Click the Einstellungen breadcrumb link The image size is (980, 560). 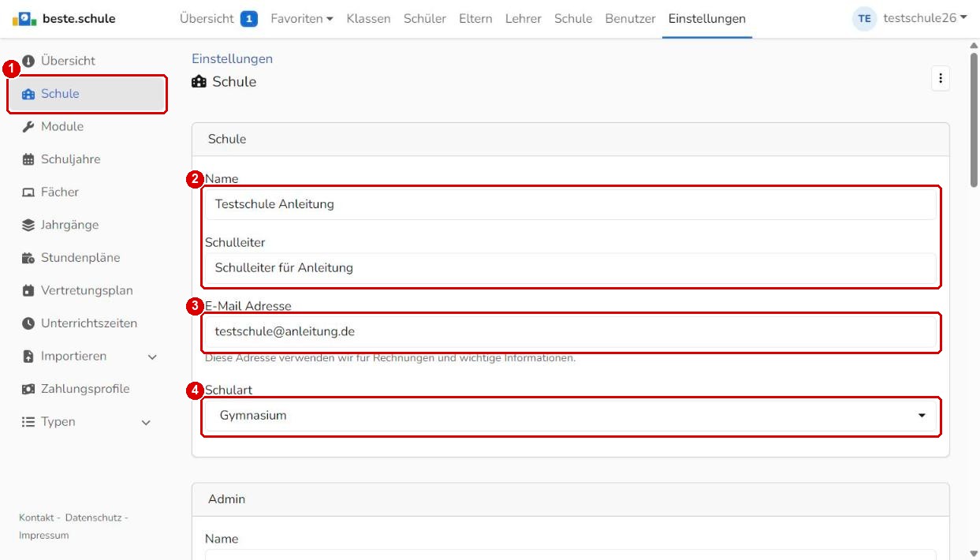coord(233,59)
